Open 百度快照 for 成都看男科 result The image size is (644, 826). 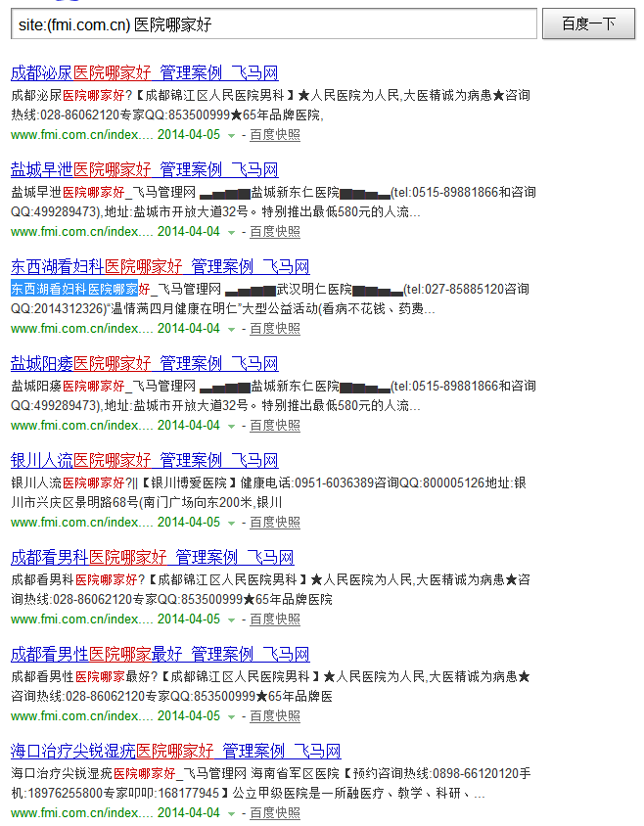click(275, 619)
